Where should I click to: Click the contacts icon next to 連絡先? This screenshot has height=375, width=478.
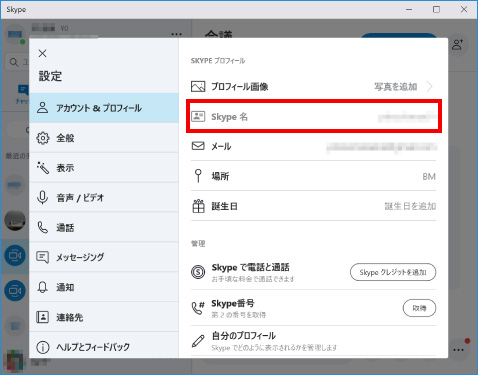pos(43,317)
